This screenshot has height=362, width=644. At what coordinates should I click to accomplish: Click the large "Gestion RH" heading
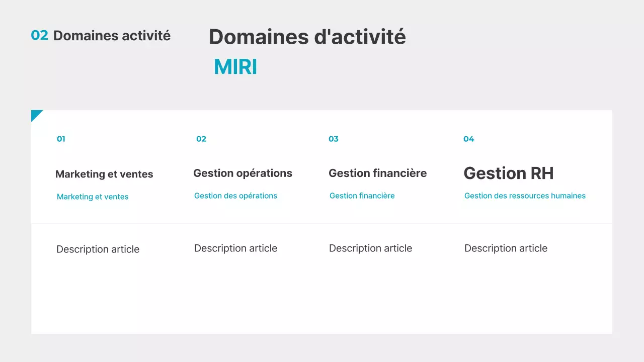pos(508,173)
